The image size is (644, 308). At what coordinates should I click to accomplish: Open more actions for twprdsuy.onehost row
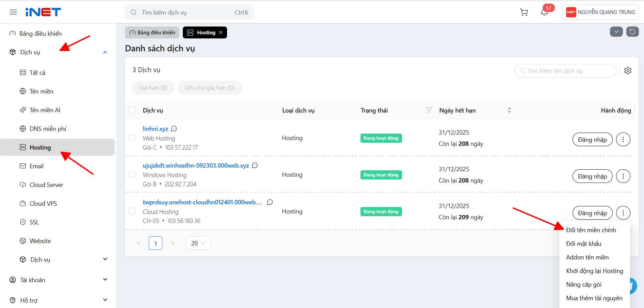[x=623, y=213]
